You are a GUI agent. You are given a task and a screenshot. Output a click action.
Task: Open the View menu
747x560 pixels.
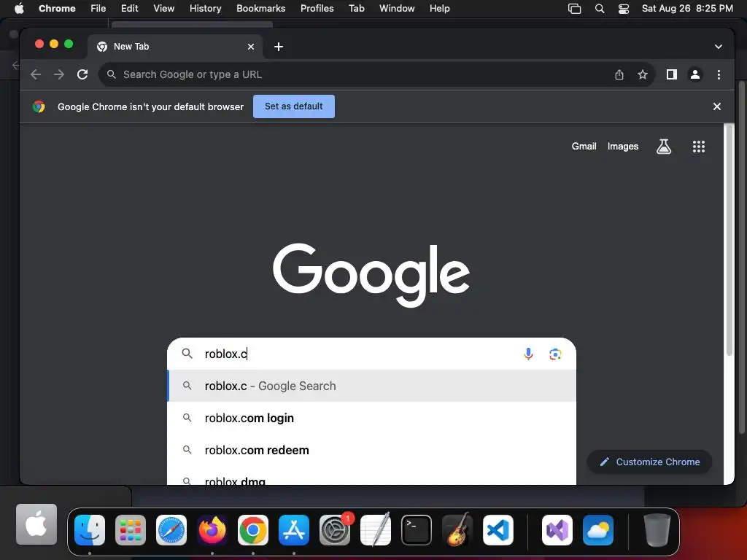(x=163, y=8)
